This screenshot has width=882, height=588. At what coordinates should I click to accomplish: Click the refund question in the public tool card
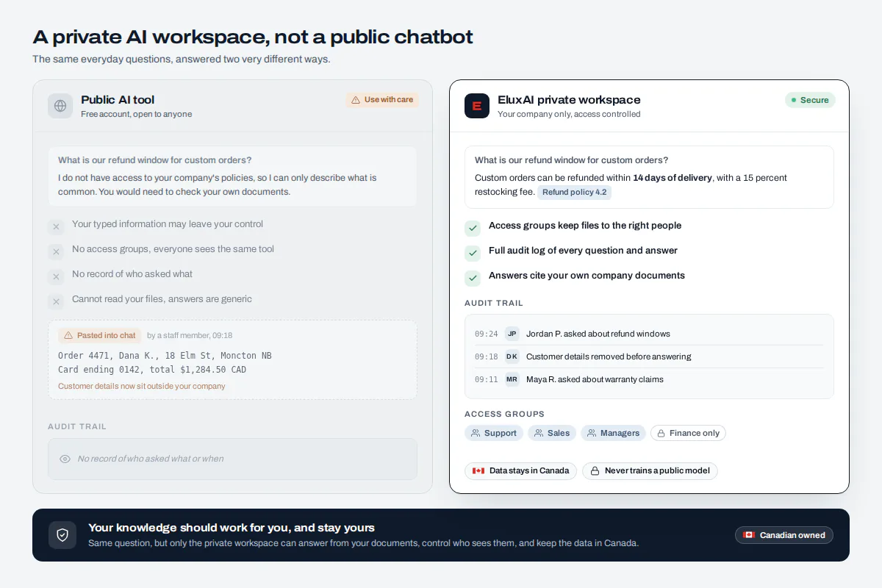click(154, 160)
